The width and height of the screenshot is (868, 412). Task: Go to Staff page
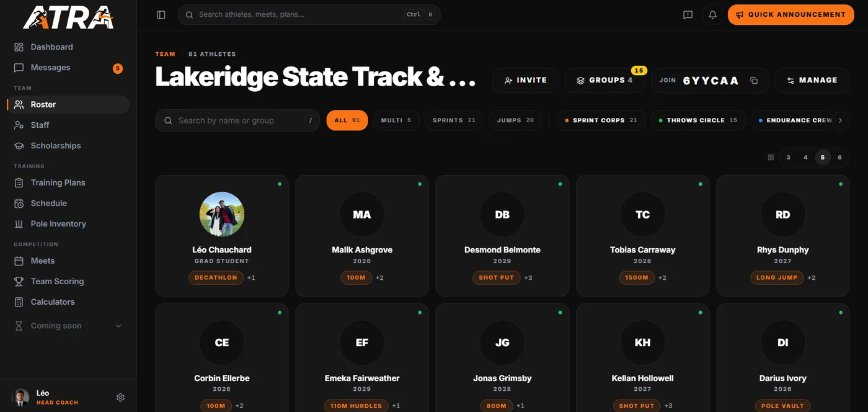click(x=68, y=125)
